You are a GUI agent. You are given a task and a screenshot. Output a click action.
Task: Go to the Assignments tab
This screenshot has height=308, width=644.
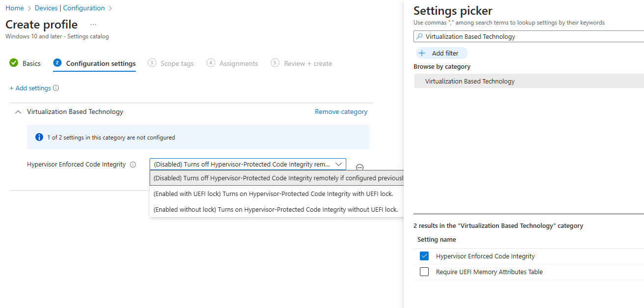(x=238, y=63)
